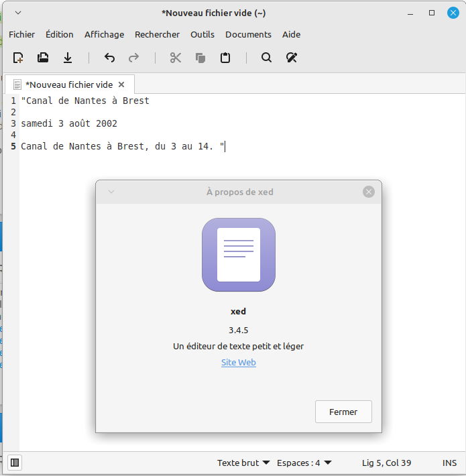Click line number 4 in the gutter
This screenshot has width=466, height=476.
click(13, 135)
